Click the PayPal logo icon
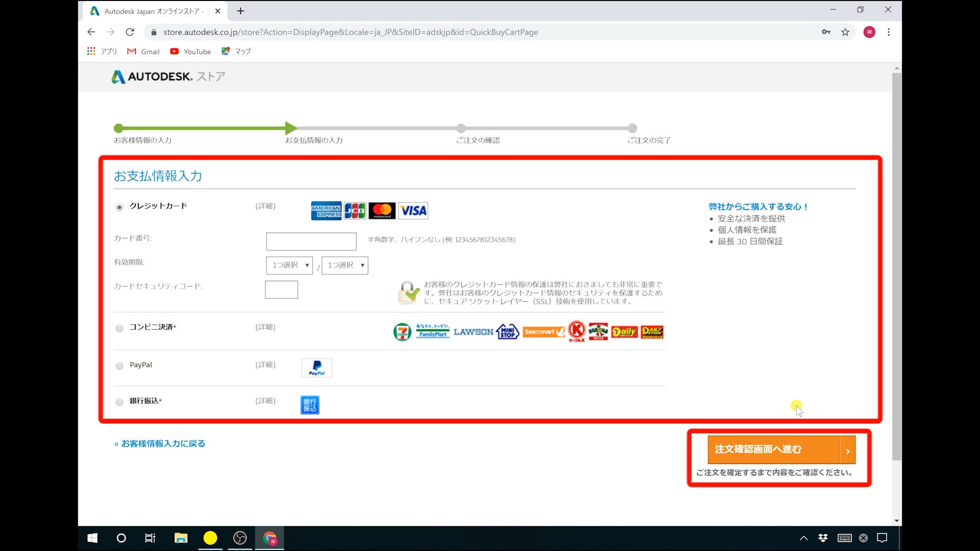This screenshot has width=980, height=551. (316, 368)
